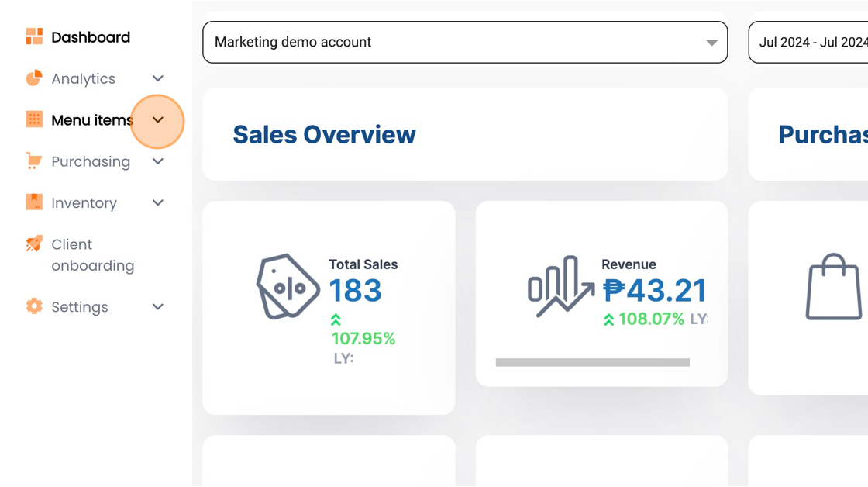Click the green up arrows under Total Sales
The image size is (868, 487).
click(336, 319)
